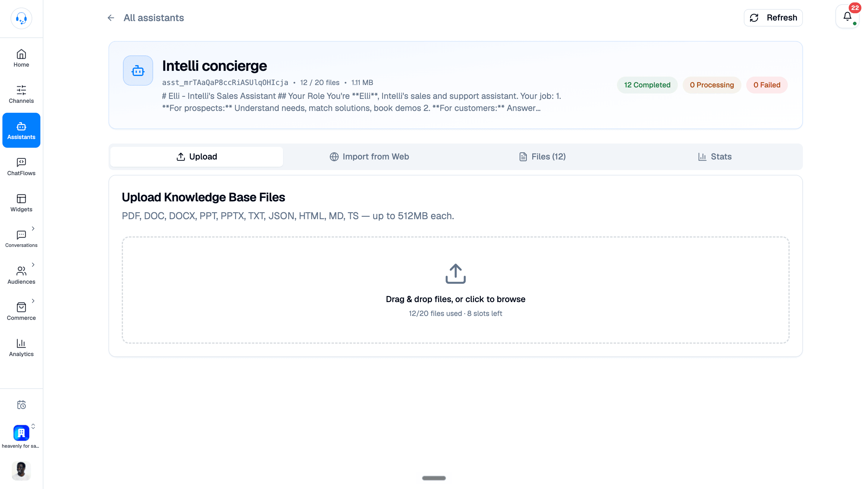Open the Home sidebar item
This screenshot has width=868, height=489.
point(21,58)
